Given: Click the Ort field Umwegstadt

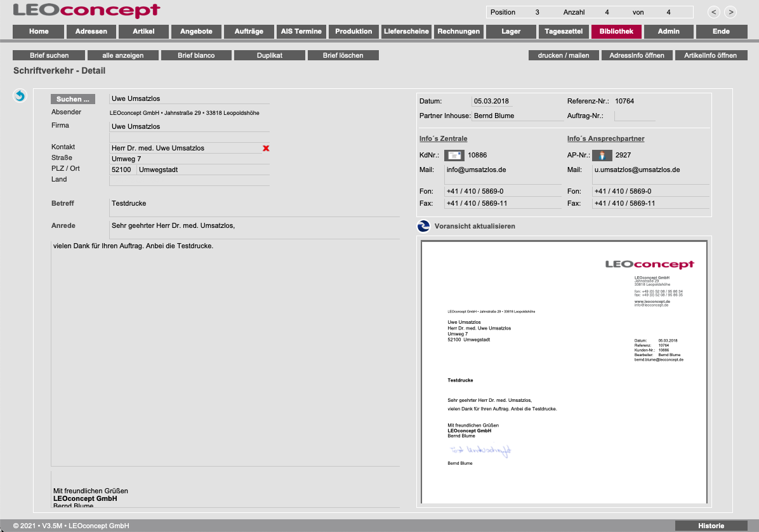Looking at the screenshot, I should (203, 170).
